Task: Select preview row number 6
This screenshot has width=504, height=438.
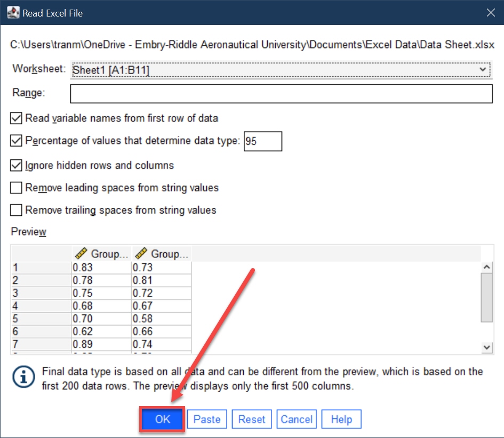Action: click(41, 332)
